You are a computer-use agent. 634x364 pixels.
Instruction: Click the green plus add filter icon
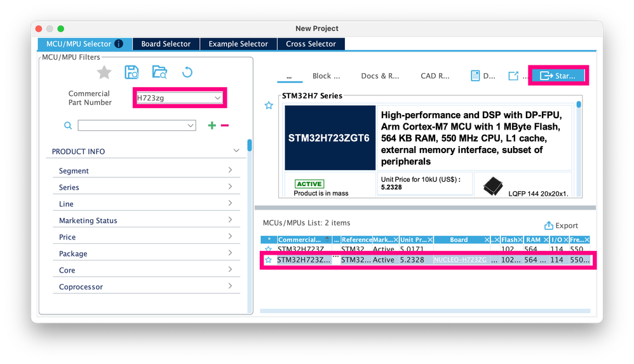coord(212,125)
